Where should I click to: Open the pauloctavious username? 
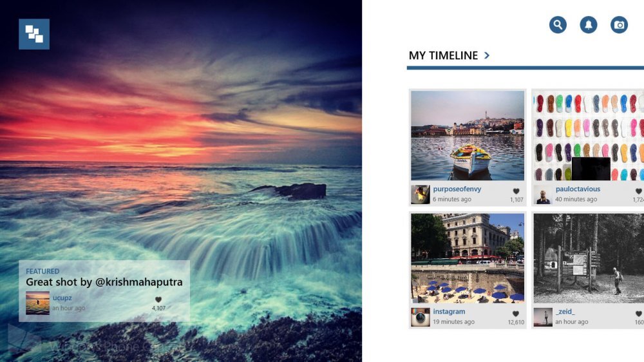578,189
